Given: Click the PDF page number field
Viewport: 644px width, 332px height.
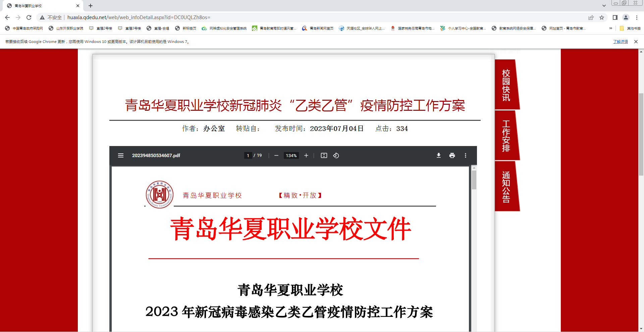Looking at the screenshot, I should (248, 155).
